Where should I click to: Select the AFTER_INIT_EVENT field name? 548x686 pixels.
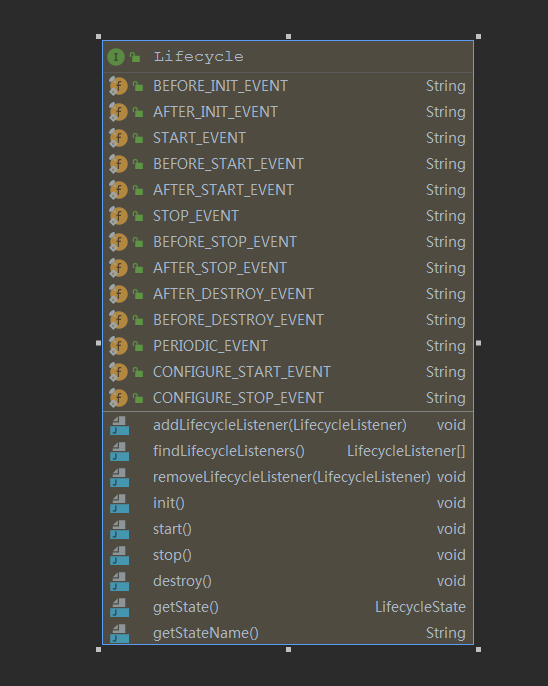coord(215,112)
